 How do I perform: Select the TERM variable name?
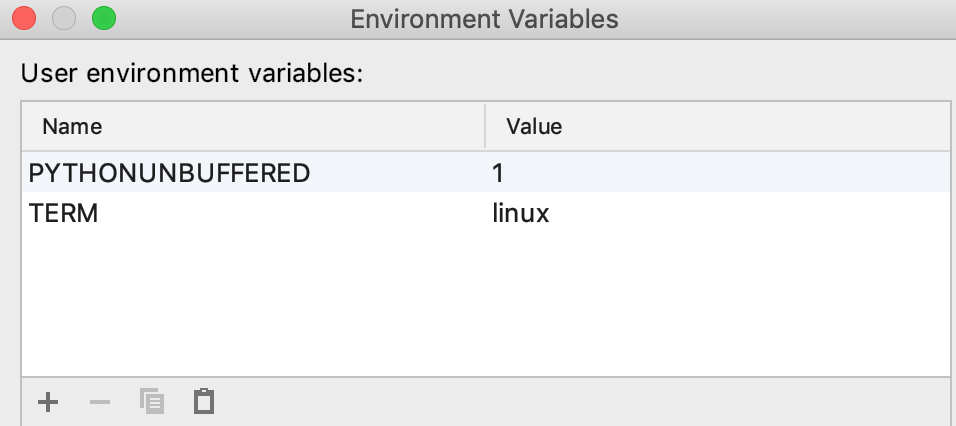point(63,213)
